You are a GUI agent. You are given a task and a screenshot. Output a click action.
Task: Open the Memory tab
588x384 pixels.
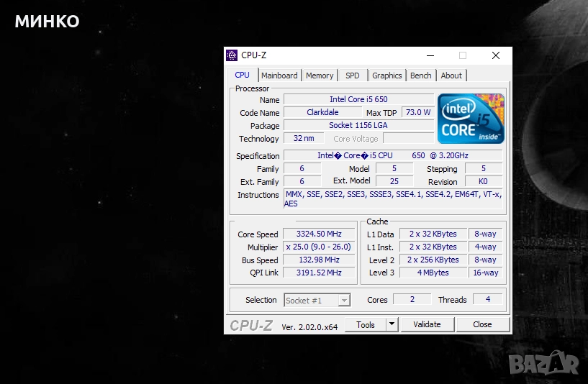click(x=319, y=76)
